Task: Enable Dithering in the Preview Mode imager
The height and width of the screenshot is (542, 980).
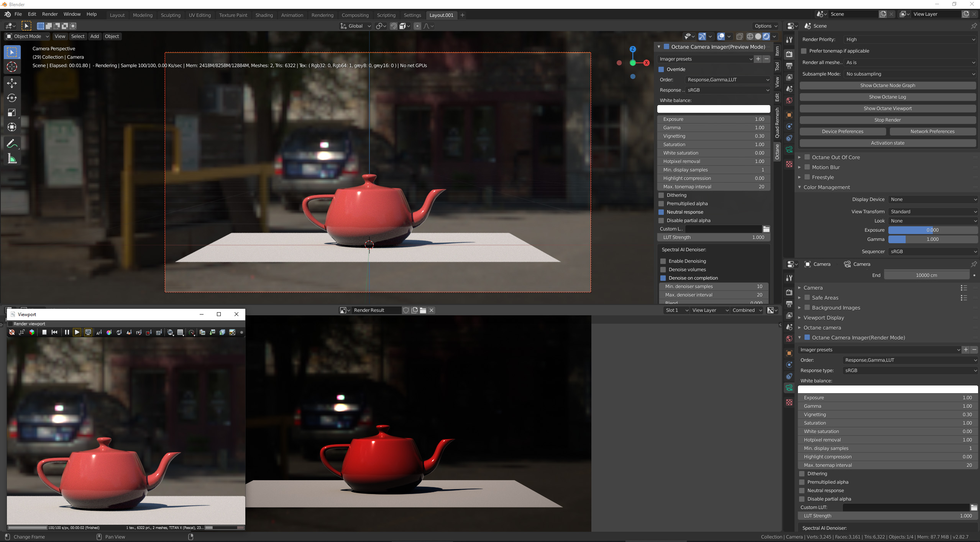Action: point(661,195)
